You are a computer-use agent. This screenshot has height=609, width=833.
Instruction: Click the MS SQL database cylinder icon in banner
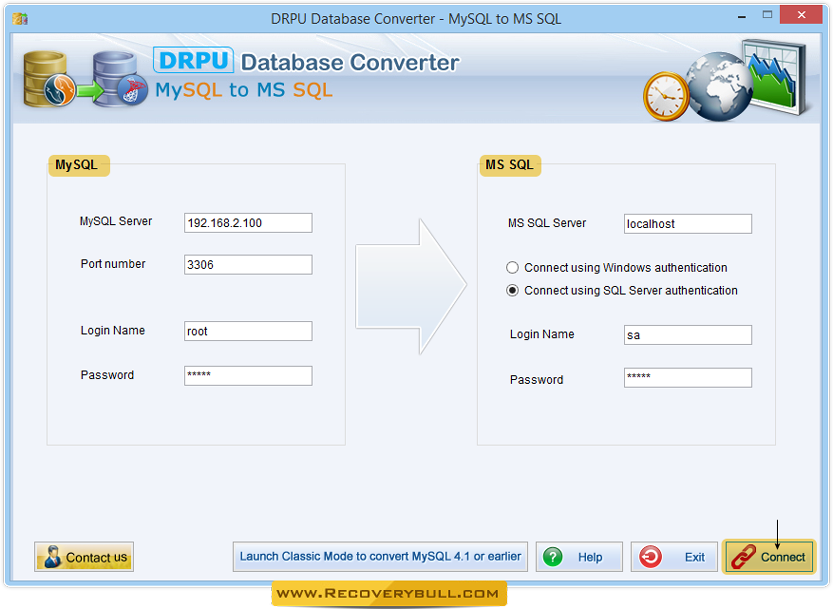(120, 80)
